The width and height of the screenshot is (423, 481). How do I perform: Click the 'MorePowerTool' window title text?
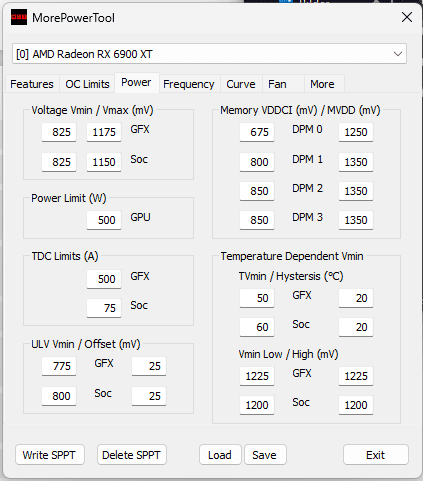click(73, 18)
